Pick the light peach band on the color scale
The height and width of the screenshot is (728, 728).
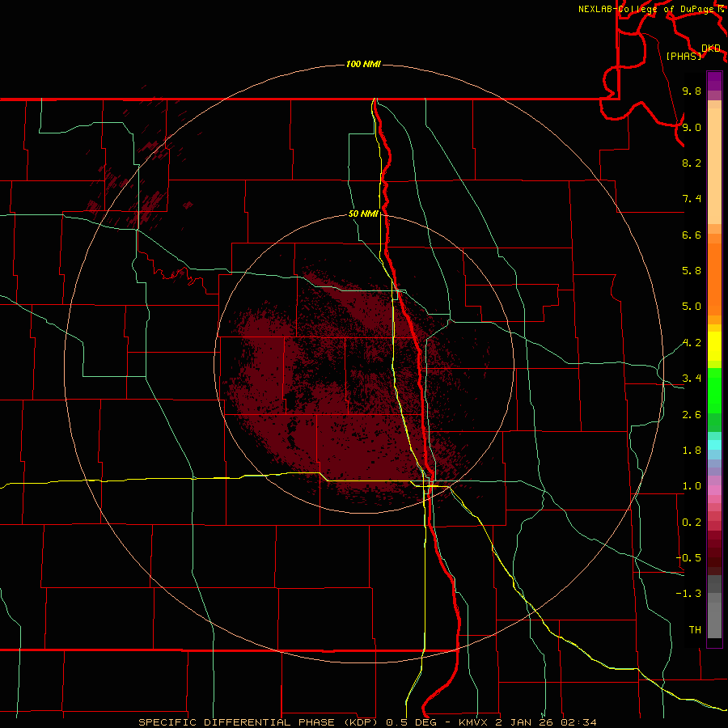pos(714,166)
